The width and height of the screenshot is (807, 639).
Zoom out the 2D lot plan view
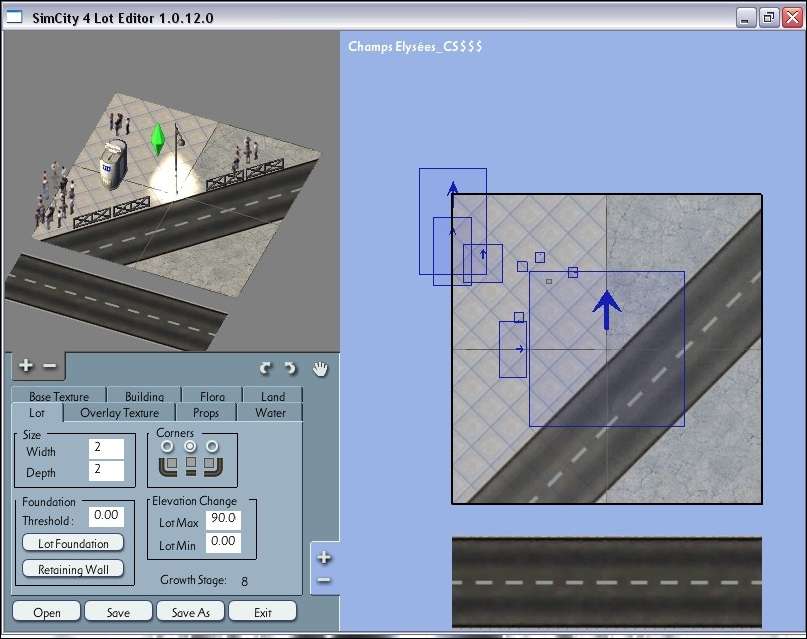pyautogui.click(x=324, y=580)
